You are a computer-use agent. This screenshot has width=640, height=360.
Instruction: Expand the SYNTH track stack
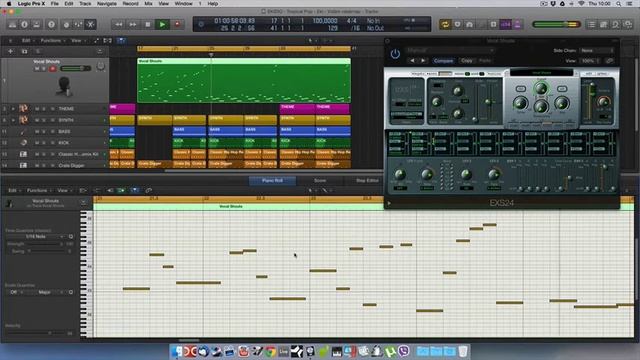coord(13,120)
